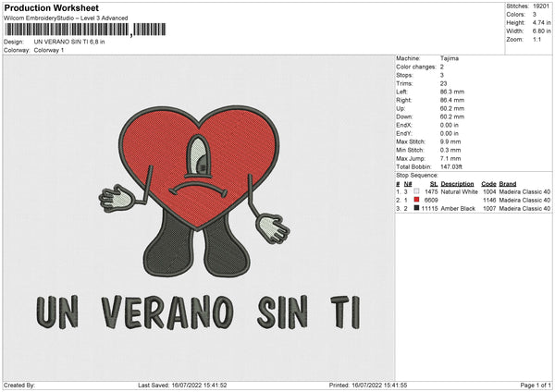Viewport: 555px width, 392px height.
Task: Click the 'Amber Black' description cell
Action: (458, 209)
